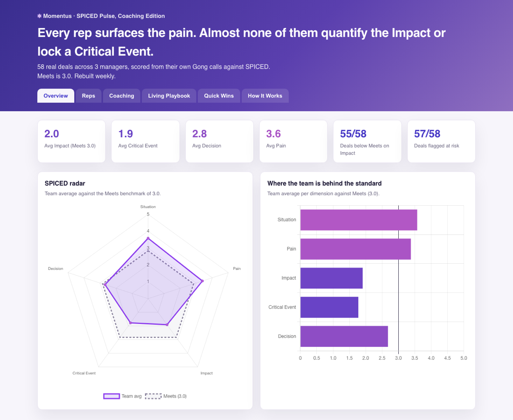
Task: Click the 'Situation' radar axis label
Action: (x=148, y=207)
